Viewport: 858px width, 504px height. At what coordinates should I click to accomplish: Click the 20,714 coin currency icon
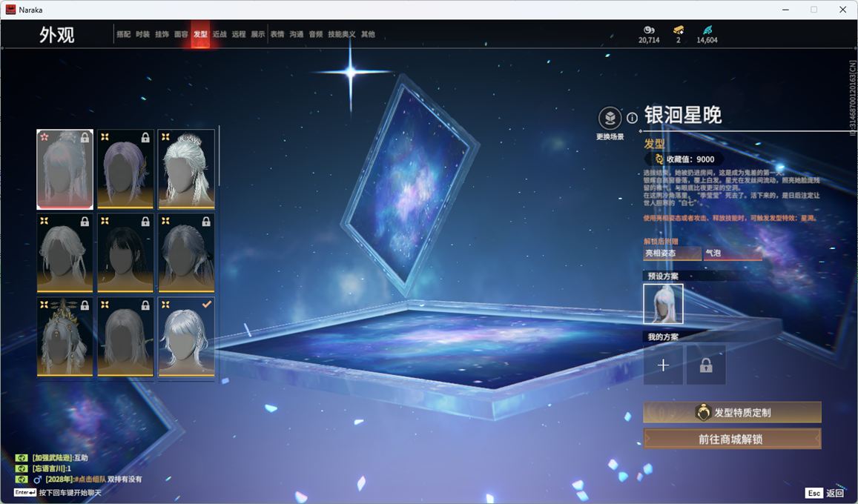click(x=649, y=30)
